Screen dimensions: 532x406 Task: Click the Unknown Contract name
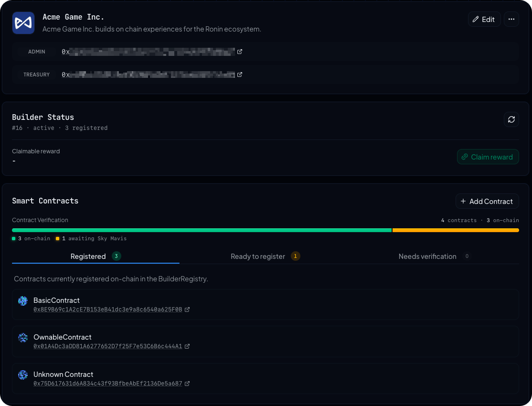pyautogui.click(x=63, y=374)
